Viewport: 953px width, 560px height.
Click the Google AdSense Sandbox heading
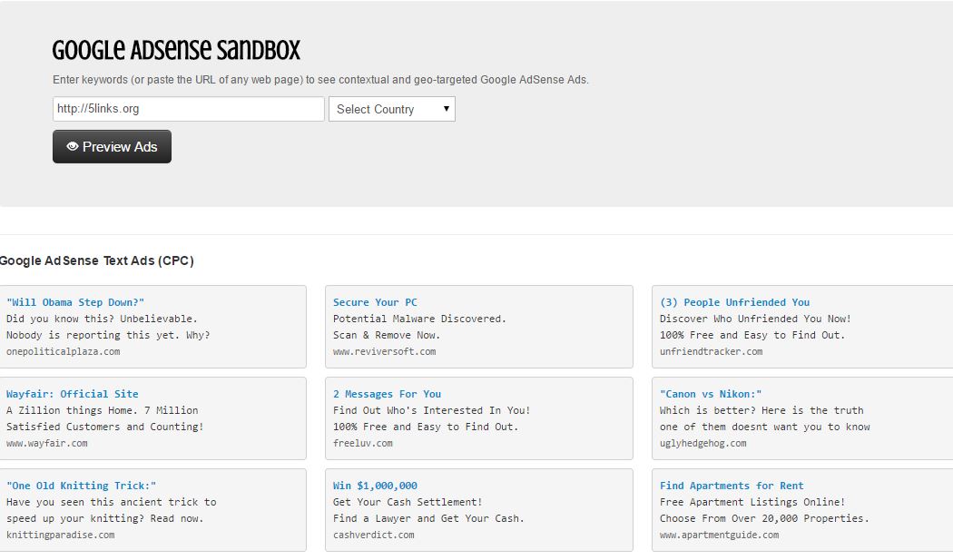coord(176,51)
